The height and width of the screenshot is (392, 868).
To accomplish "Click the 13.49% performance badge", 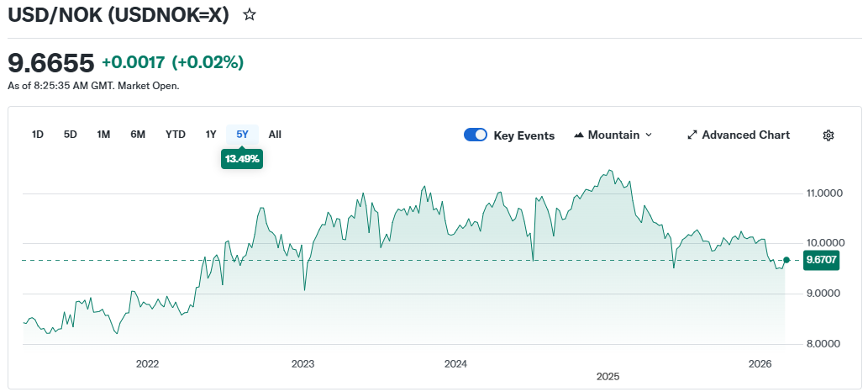I will pos(242,159).
